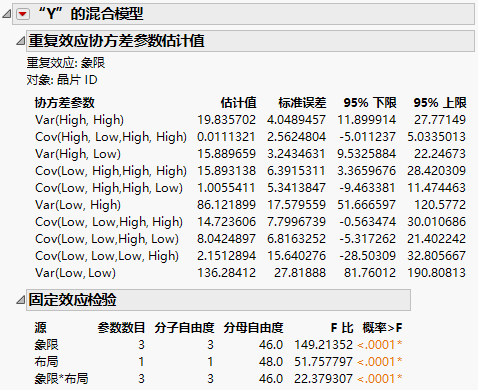Select the Cov(High, Low,High, High) row label
The height and width of the screenshot is (390, 478).
pyautogui.click(x=111, y=137)
